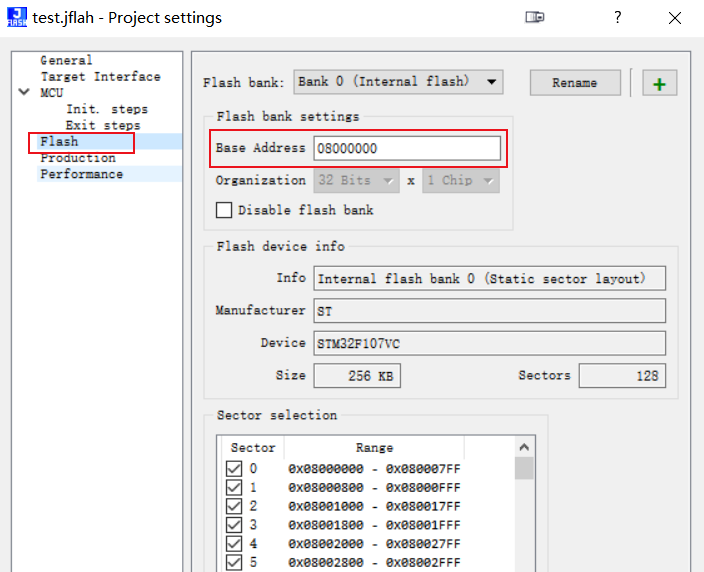Viewport: 704px width, 572px height.
Task: Open the 32 Bits organization dropdown
Action: click(x=356, y=180)
